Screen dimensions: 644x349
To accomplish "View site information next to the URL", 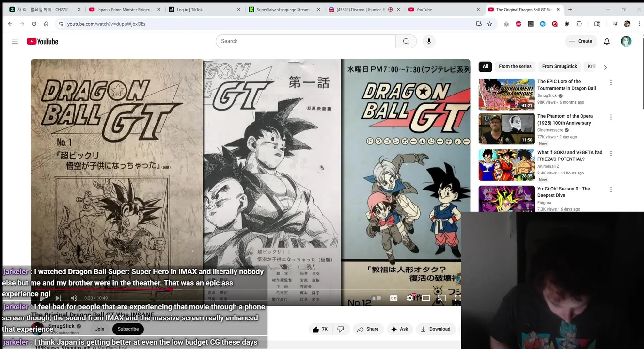I will [x=61, y=24].
